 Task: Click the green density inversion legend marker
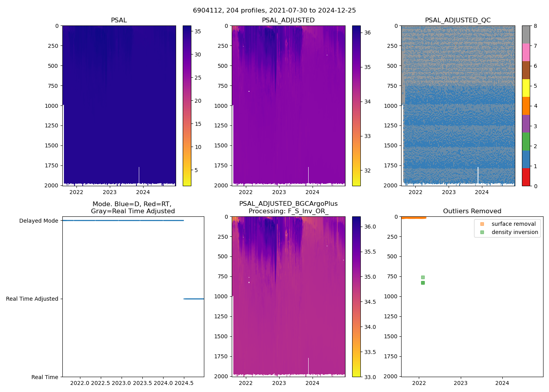tap(482, 232)
